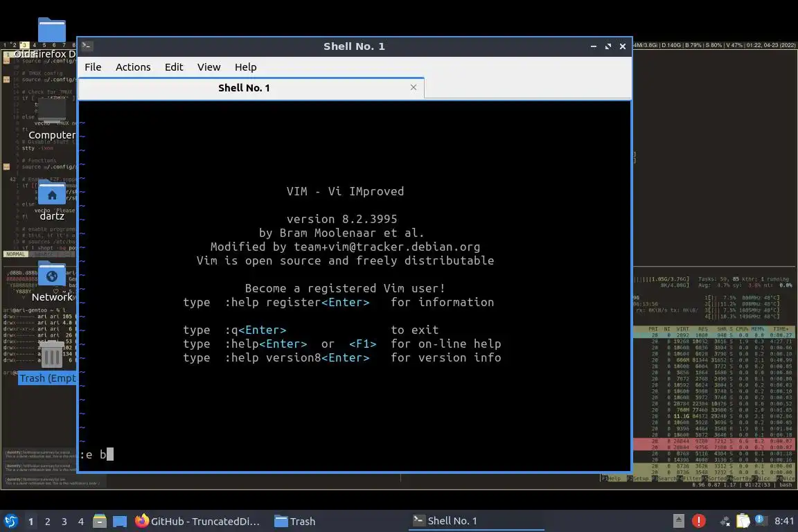Switch to workspace 2 in taskbar
Screen dimensions: 798x532
pos(47,522)
